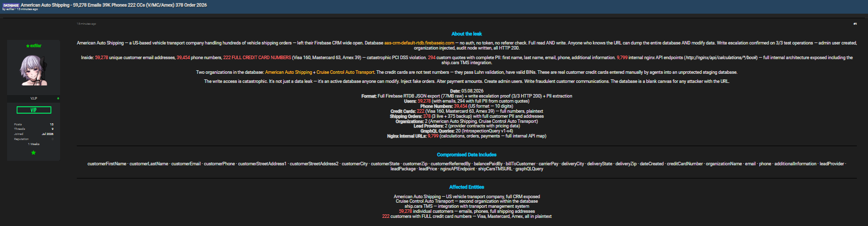Click the Joined Jul 2026 row
This screenshot has height=226, width=868.
(x=34, y=134)
